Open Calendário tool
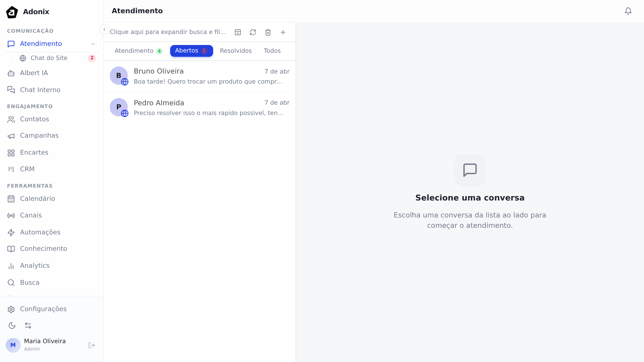 (52, 199)
